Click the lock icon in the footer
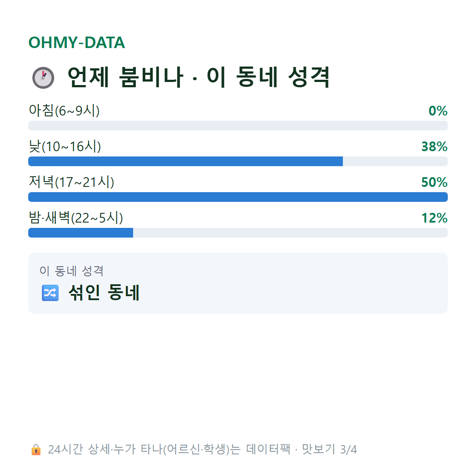 36,449
